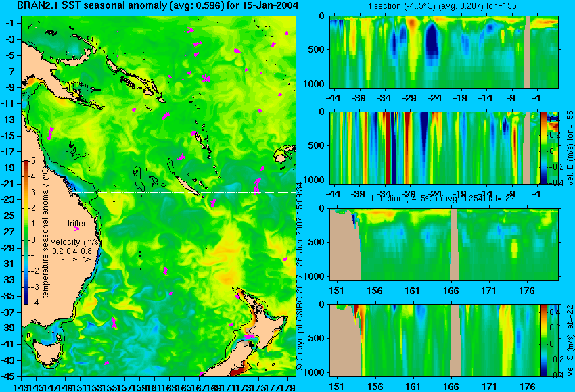
Task: Select the 'vel. E (m/s) lon=155' axis label
Action: 570,148
